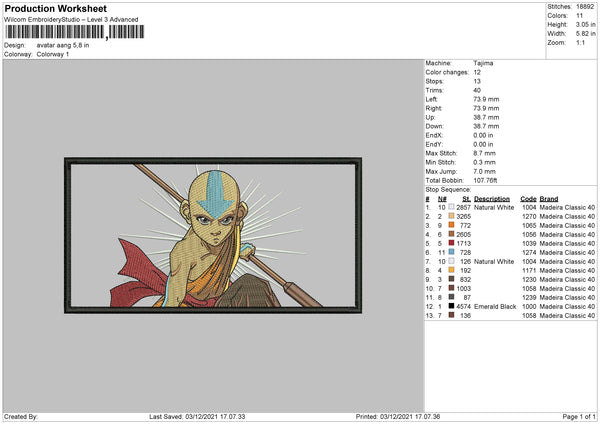The width and height of the screenshot is (600, 424).
Task: Select the Width value 5.82 in
Action: 585,34
